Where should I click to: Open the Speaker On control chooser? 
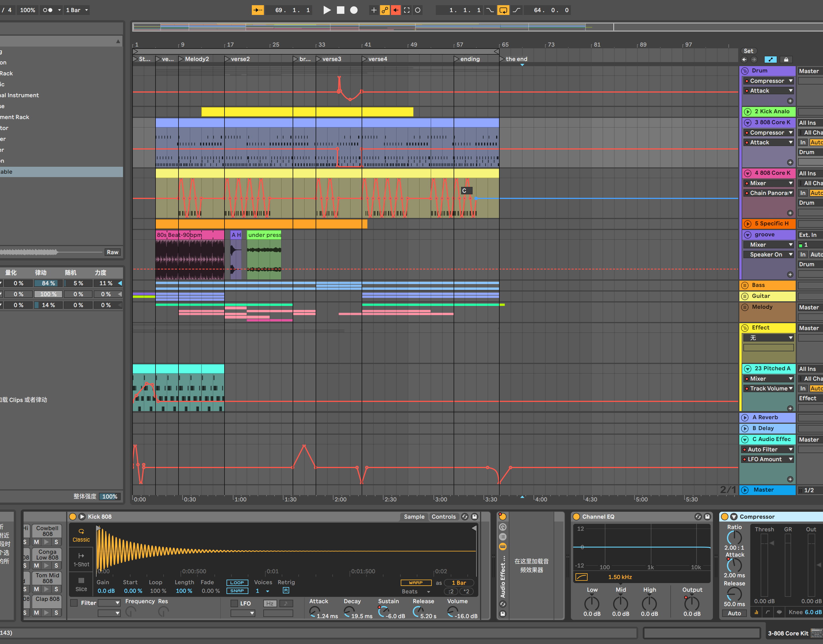tap(768, 254)
